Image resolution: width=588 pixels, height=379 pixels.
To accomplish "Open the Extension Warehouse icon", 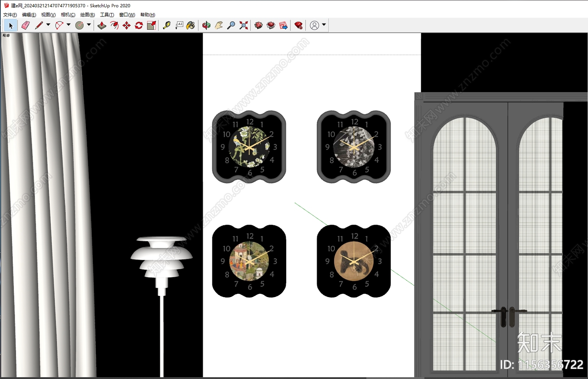I will [271, 25].
